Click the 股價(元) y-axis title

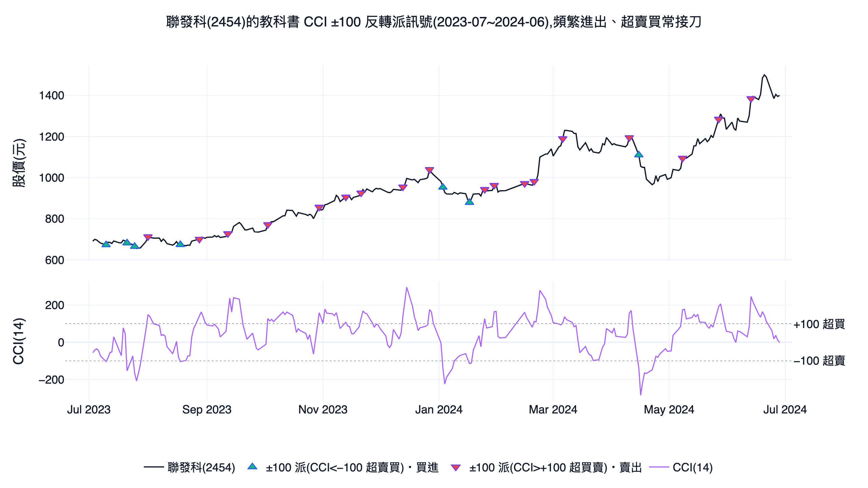coord(19,163)
